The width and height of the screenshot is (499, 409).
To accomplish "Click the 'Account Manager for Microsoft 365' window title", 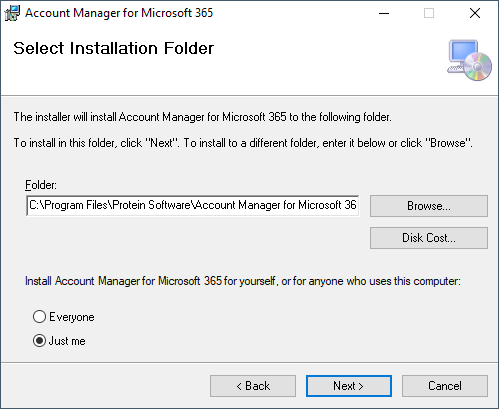I will [x=119, y=13].
